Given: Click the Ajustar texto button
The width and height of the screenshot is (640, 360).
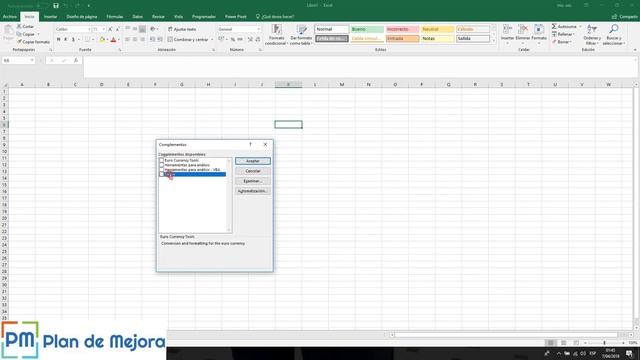Looking at the screenshot, I should (x=182, y=29).
